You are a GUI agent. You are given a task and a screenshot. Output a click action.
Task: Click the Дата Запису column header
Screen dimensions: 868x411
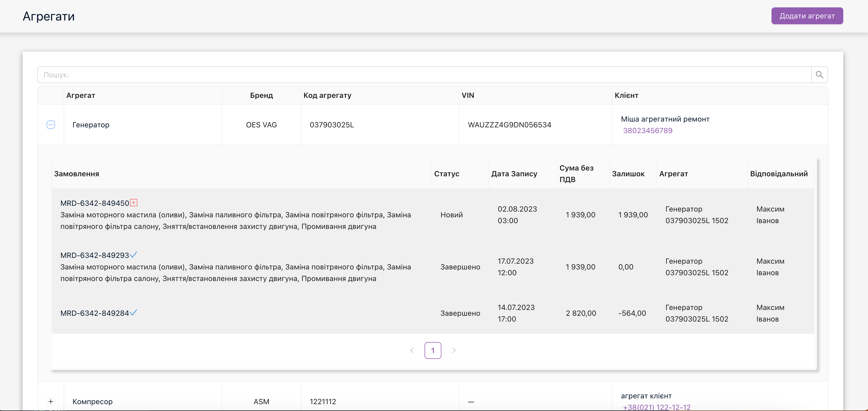[x=514, y=174]
